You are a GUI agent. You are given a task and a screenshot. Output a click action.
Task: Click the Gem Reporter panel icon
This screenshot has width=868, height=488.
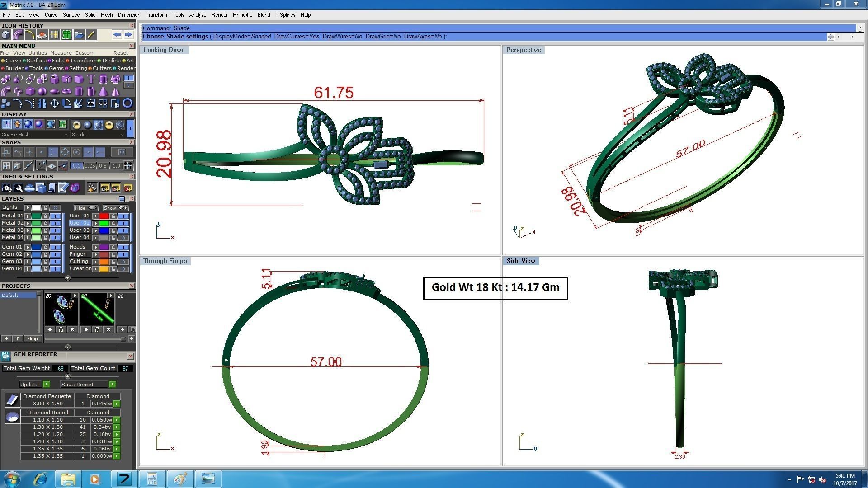(x=5, y=357)
